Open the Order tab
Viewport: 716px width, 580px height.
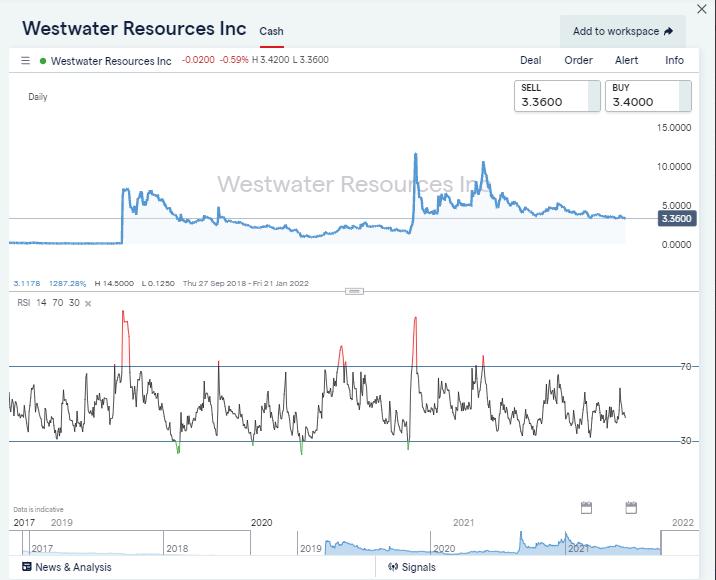(578, 60)
